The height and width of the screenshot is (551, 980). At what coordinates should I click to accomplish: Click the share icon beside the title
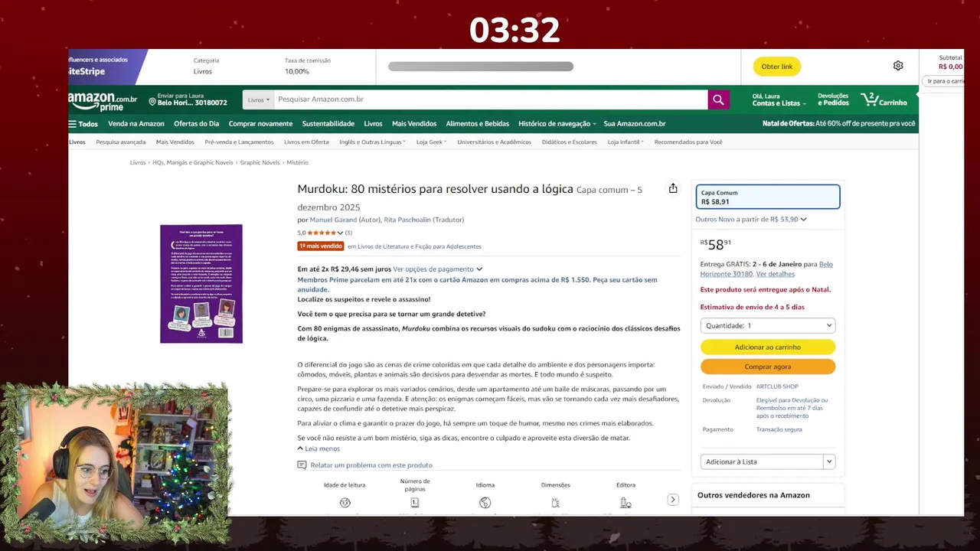(x=673, y=188)
